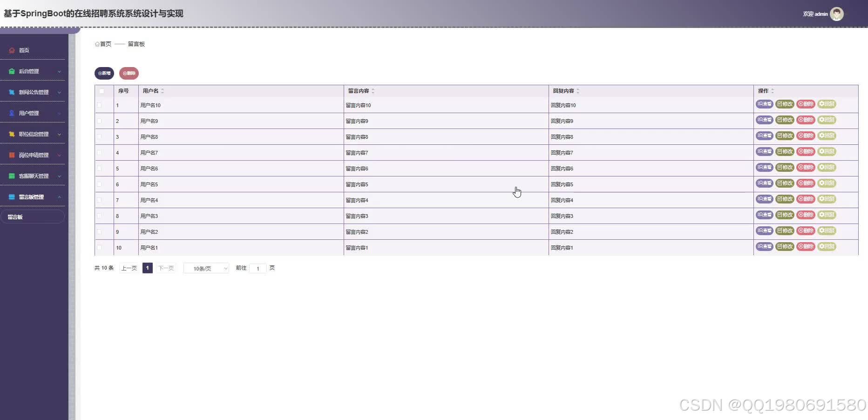Click the home icon in breadcrumb
Viewport: 868px width, 420px height.
(97, 44)
